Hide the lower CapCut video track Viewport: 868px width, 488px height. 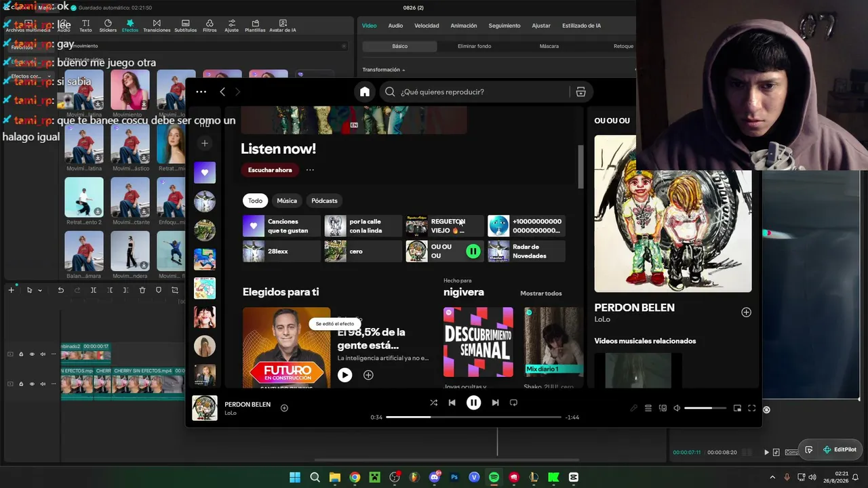[x=32, y=384]
